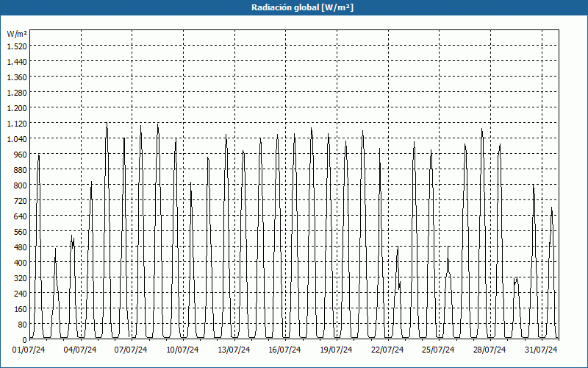The width and height of the screenshot is (588, 368).
Task: Select the 1.200 y-axis value
Action: pos(17,108)
